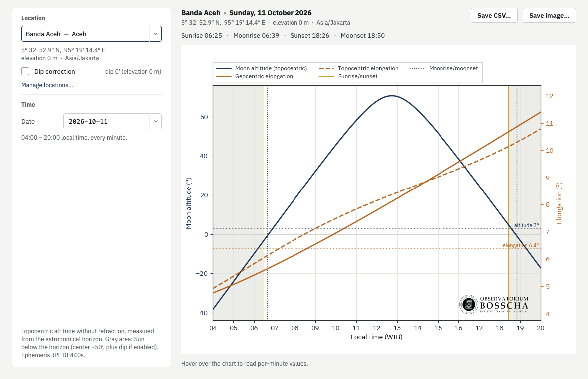Viewport: 588px width, 379px height.
Task: Enable the Dip correction checkbox
Action: coord(25,71)
